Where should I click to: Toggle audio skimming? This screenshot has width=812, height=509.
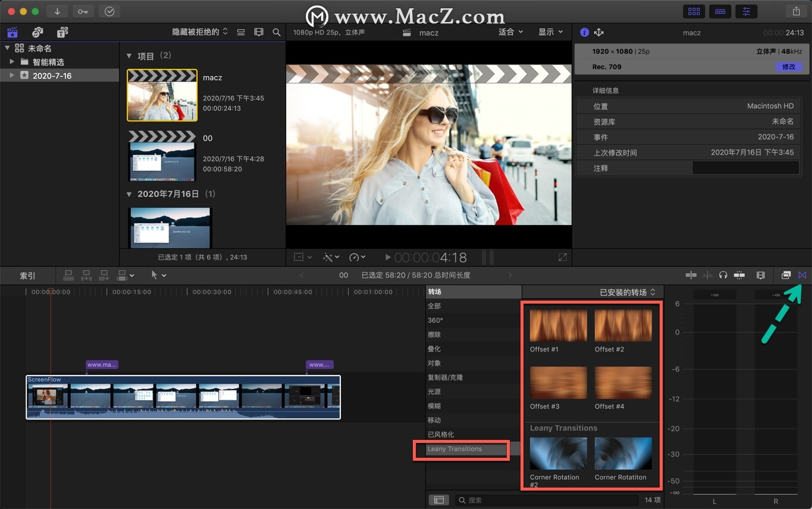pos(707,275)
